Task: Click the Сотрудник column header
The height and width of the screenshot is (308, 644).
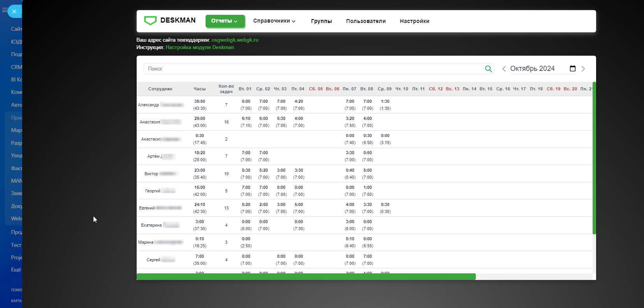Action: pos(160,89)
